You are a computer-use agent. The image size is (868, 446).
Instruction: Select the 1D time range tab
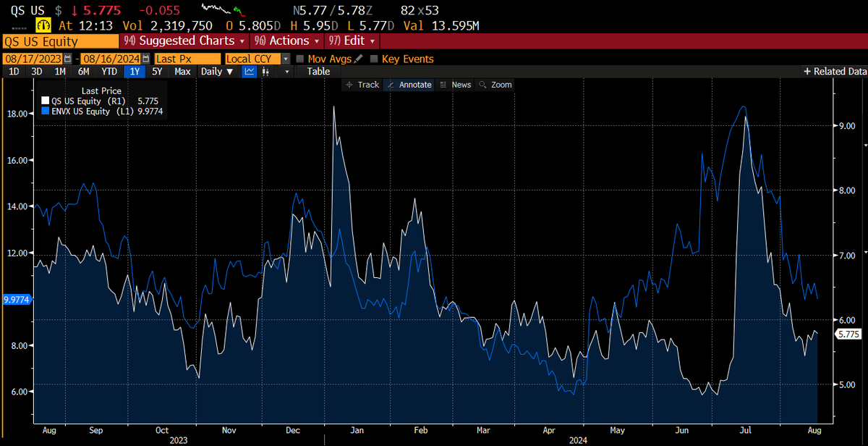click(x=14, y=72)
